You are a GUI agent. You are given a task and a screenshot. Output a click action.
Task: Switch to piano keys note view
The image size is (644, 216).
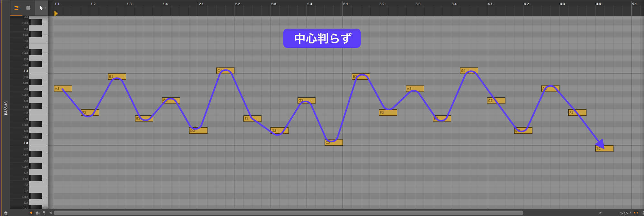(16, 8)
